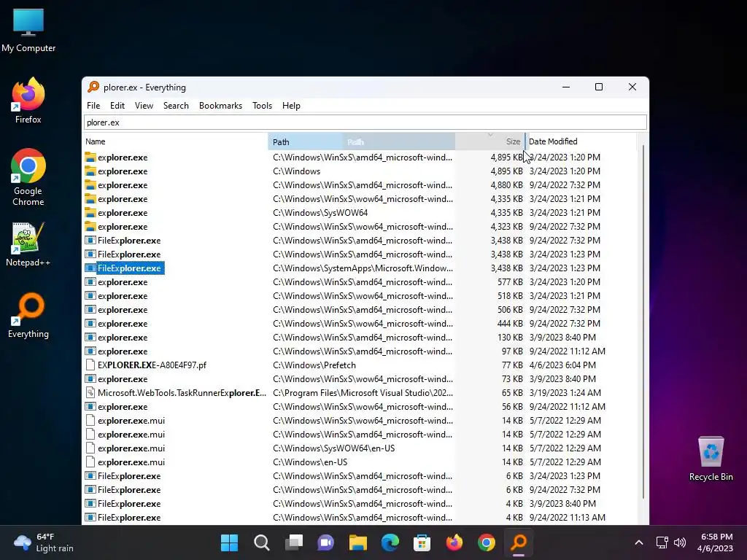Open Chrome from the taskbar
The image size is (747, 560).
[x=487, y=542]
